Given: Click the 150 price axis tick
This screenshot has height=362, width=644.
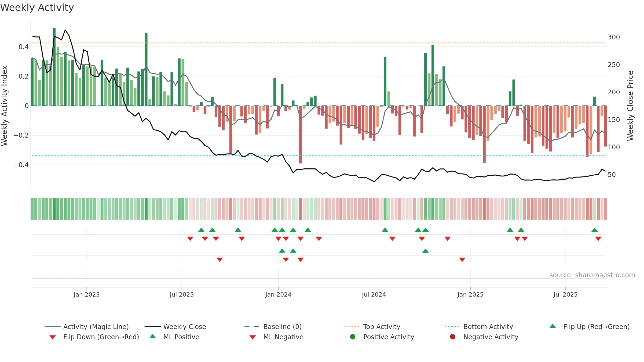Looking at the screenshot, I should click(614, 120).
